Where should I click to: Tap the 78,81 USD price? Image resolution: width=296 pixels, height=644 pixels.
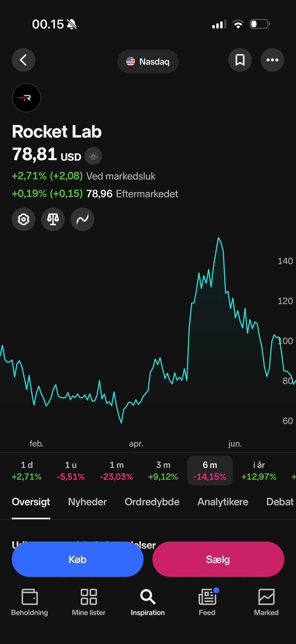(x=47, y=154)
